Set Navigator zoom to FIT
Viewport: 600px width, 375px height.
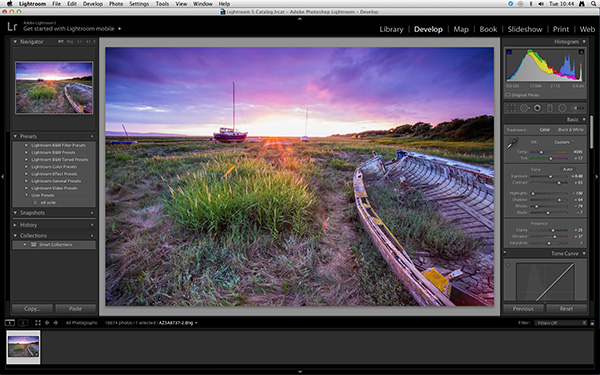61,41
